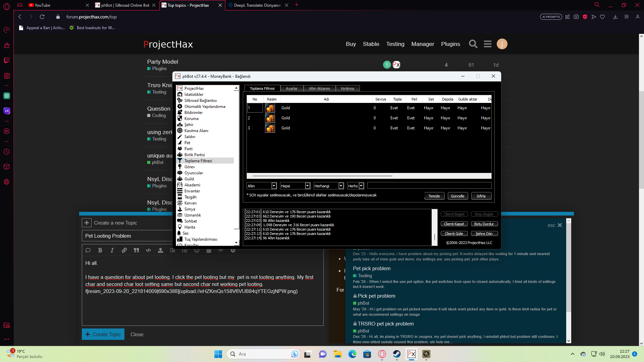Click the Güncelle button
644x362 pixels.
pos(458,196)
